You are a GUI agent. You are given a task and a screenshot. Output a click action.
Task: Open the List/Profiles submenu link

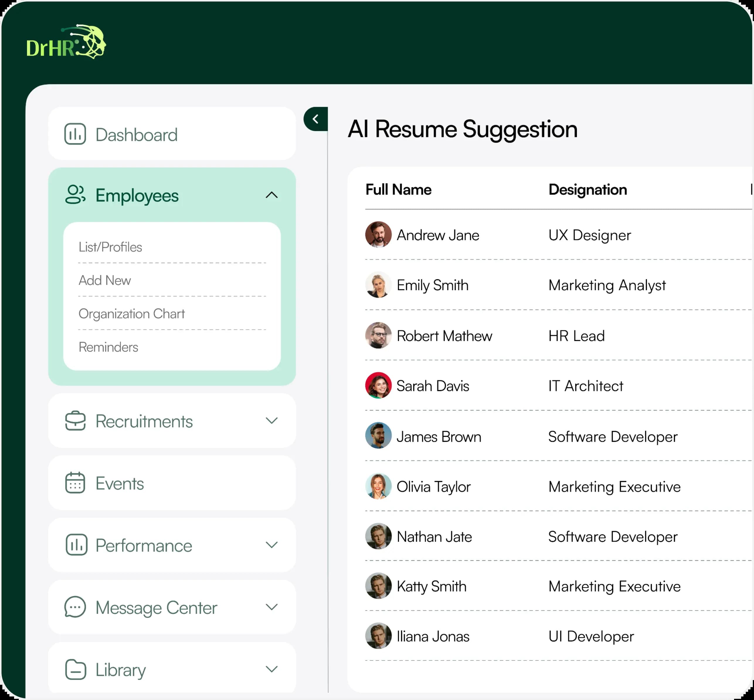[110, 247]
